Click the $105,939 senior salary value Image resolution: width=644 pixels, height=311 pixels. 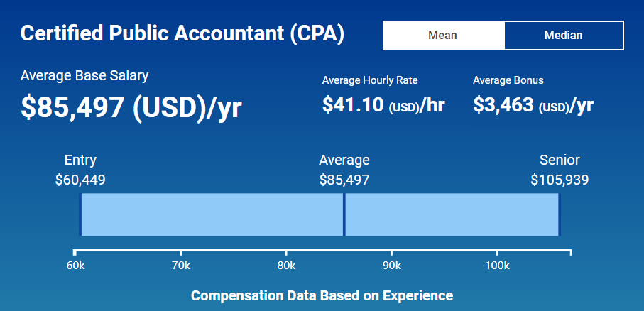point(560,180)
